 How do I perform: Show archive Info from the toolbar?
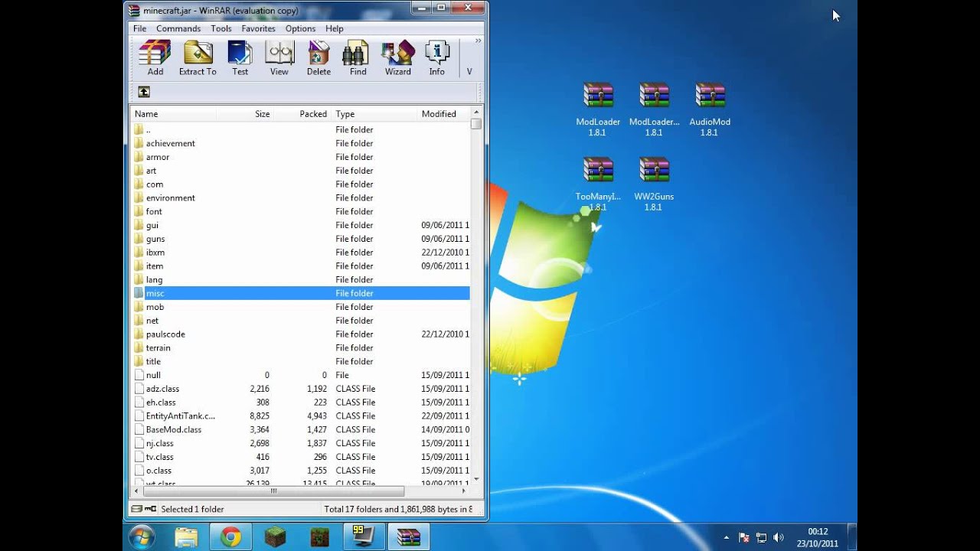pyautogui.click(x=437, y=58)
